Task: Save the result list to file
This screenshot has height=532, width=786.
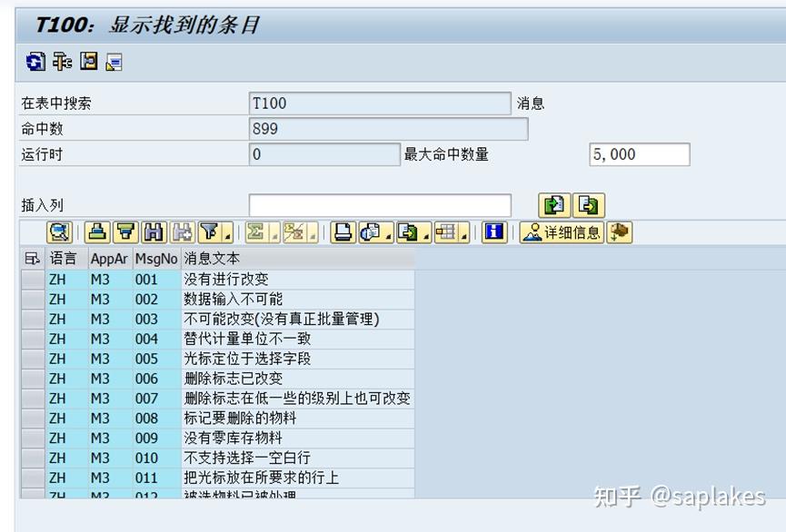Action: [87, 63]
